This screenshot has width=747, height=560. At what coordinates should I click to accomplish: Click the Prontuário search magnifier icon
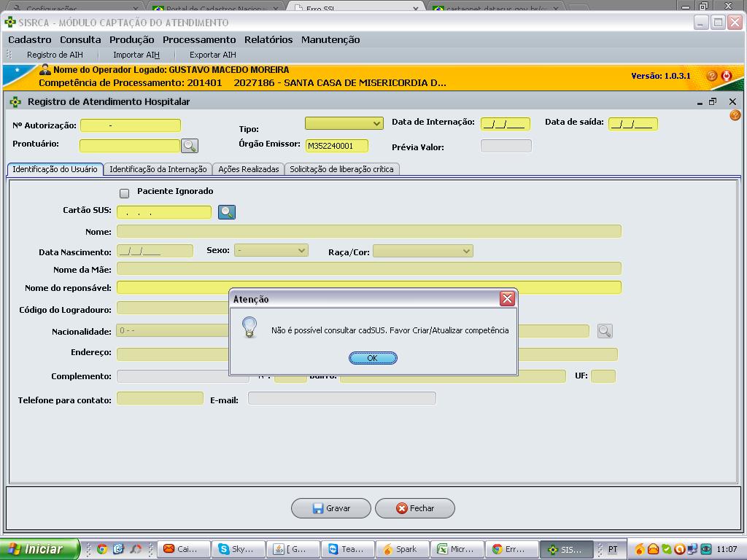190,146
